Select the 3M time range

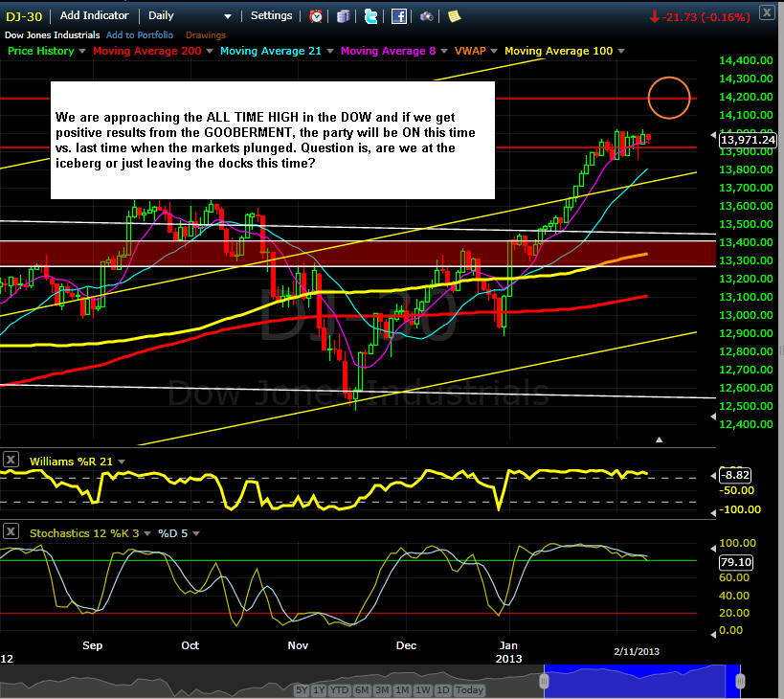pos(382,690)
